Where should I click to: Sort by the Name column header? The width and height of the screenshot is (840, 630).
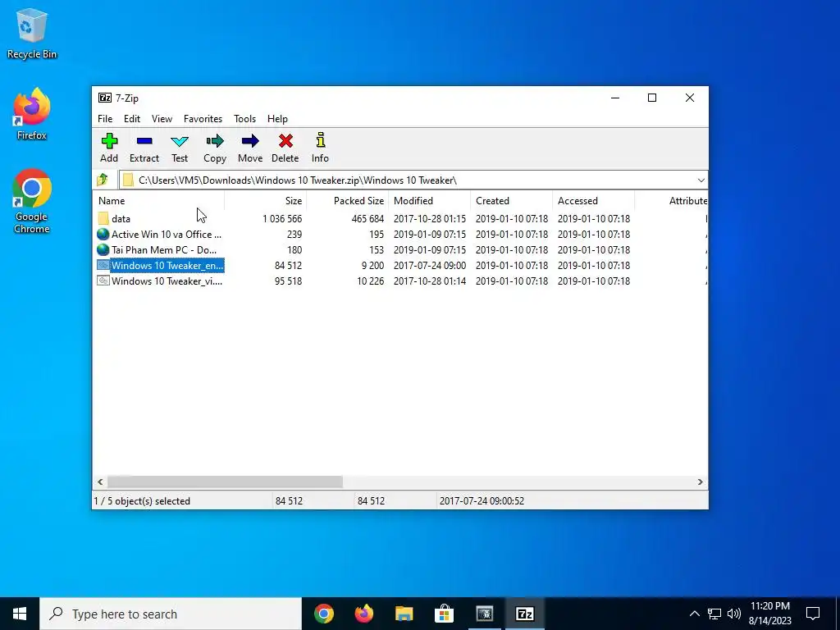[158, 201]
